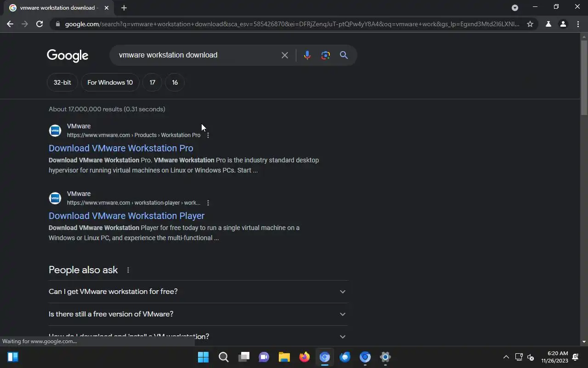The height and width of the screenshot is (368, 588).
Task: Select the For Windows 10 filter chip
Action: point(110,82)
